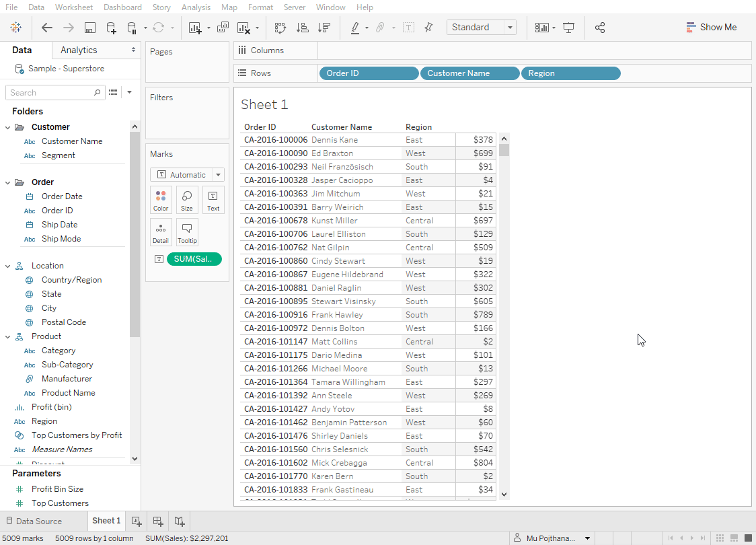Screen dimensions: 756x545
Task: Switch to the Analytics pane tab
Action: click(x=79, y=50)
